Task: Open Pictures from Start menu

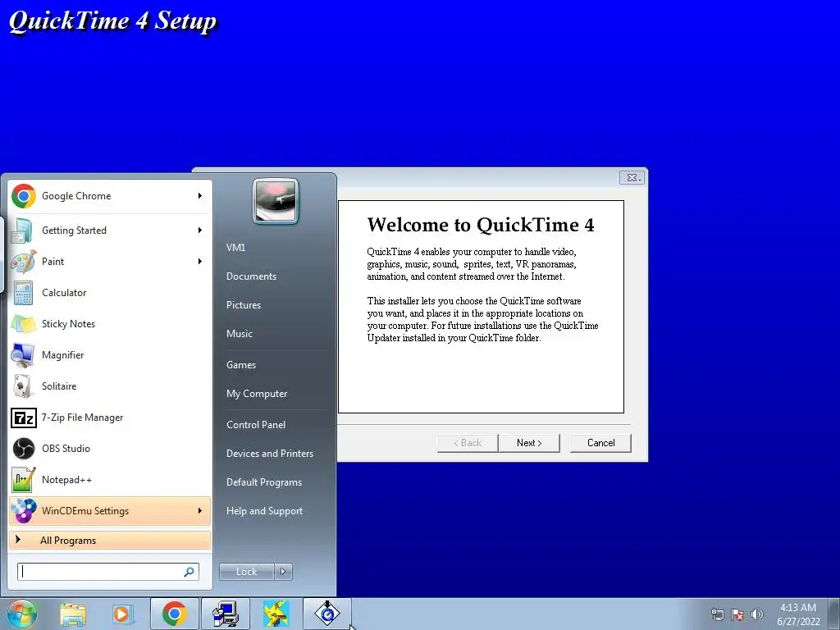Action: click(244, 305)
